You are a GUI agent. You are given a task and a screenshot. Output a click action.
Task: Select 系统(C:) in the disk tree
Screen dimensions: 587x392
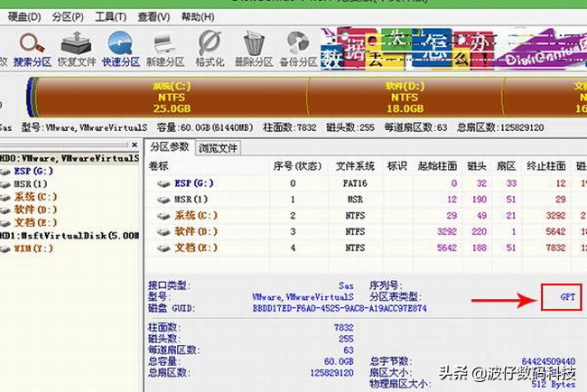pos(35,197)
